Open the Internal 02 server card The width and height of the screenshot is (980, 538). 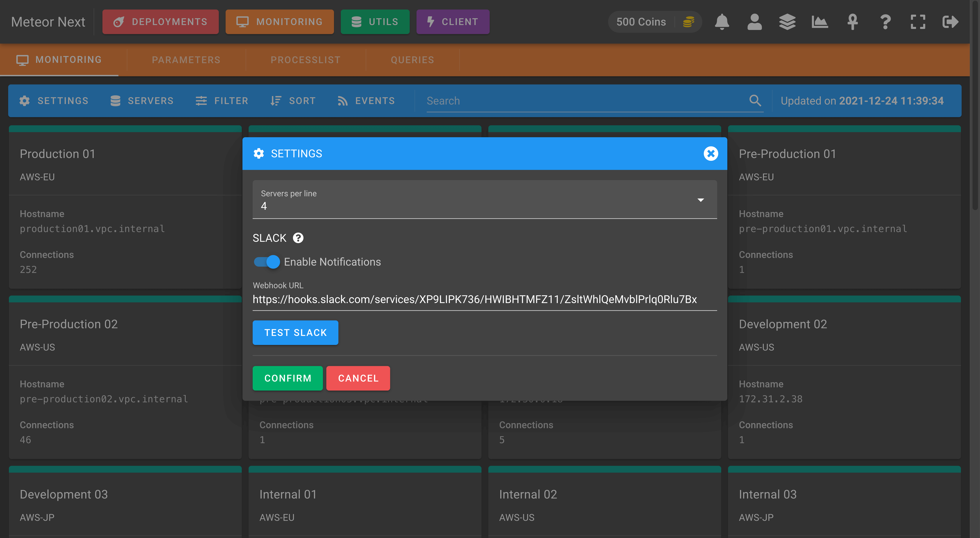(x=605, y=502)
